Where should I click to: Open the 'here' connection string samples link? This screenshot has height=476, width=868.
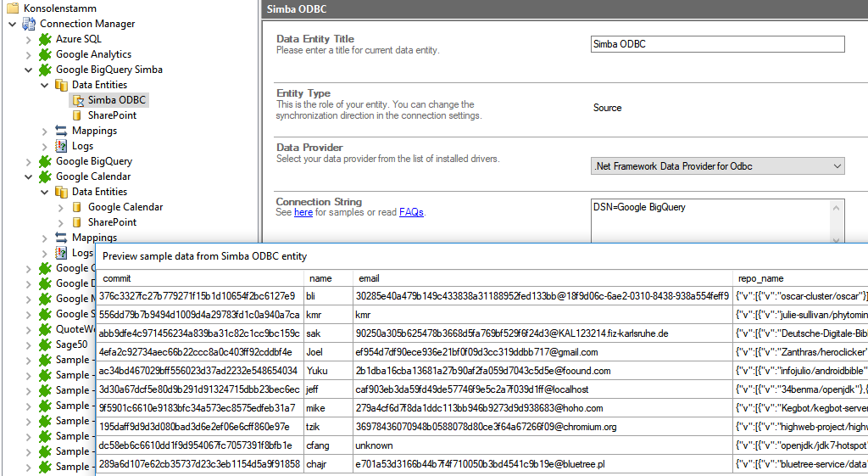(303, 212)
